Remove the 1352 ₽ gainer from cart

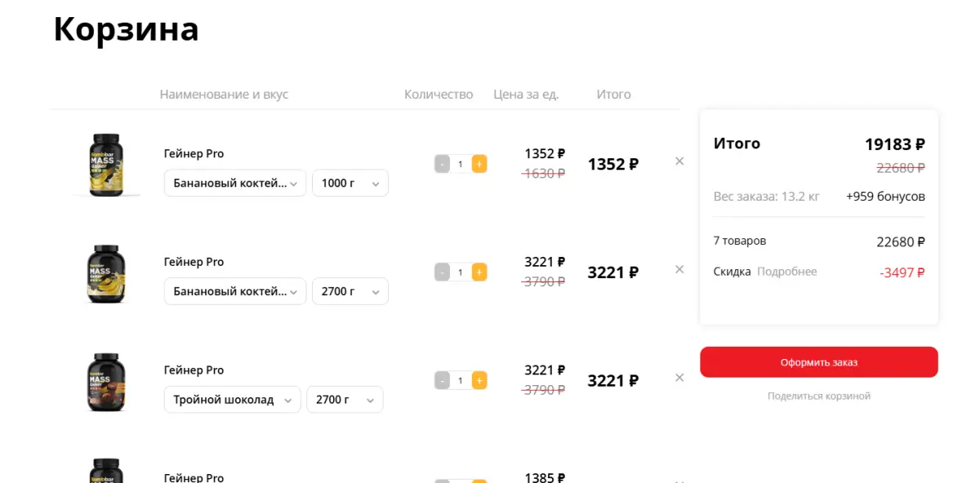click(679, 162)
